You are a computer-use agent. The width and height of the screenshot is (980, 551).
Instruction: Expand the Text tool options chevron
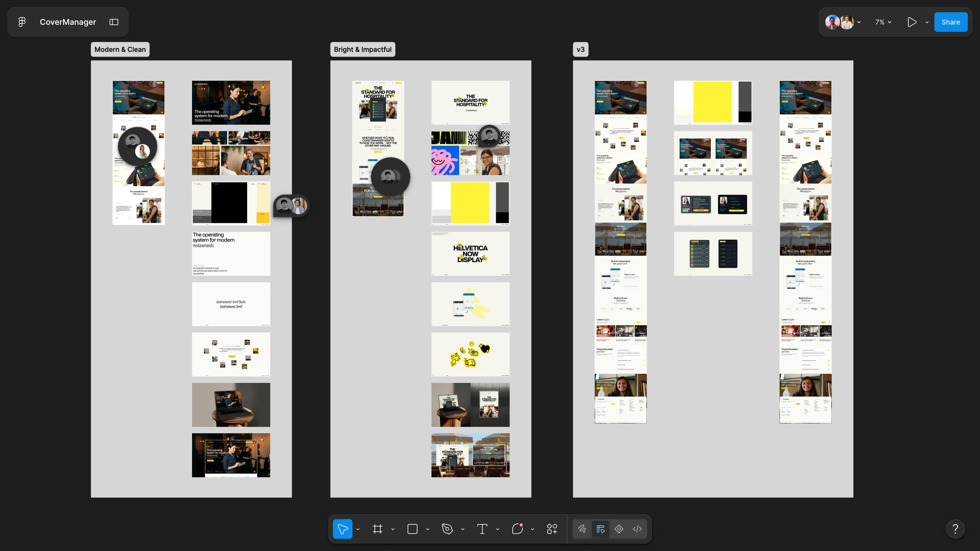point(498,529)
